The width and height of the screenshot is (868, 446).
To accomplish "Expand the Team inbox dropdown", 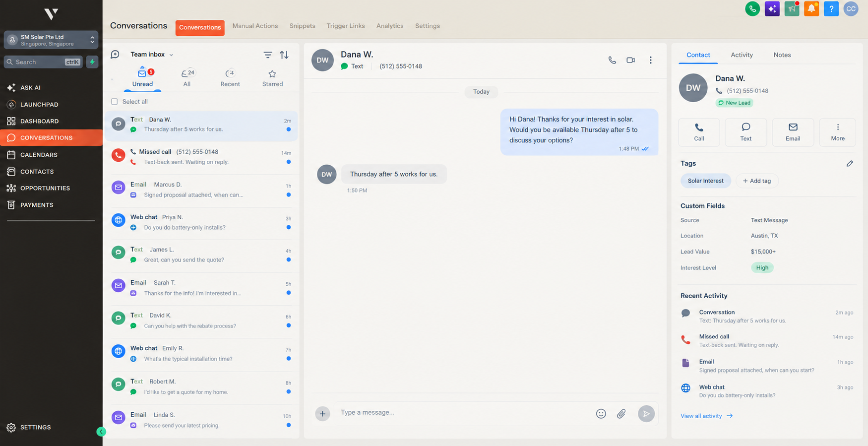I will [x=152, y=55].
